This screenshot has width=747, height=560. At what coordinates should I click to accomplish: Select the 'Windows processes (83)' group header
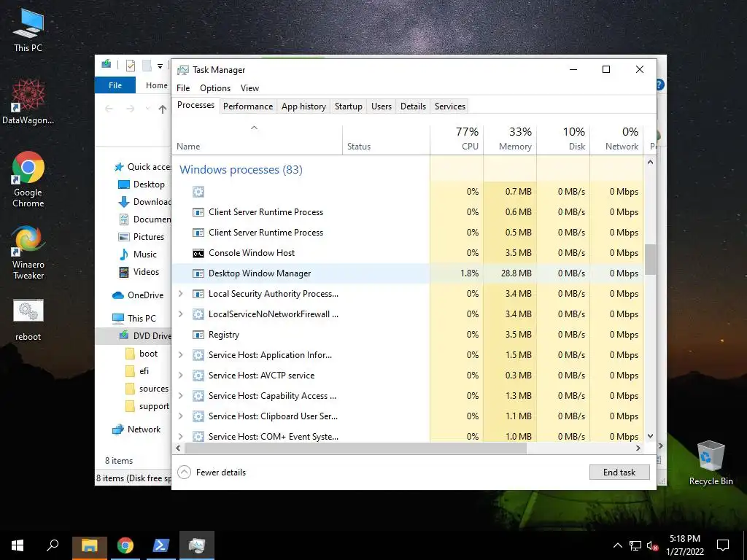click(x=241, y=170)
